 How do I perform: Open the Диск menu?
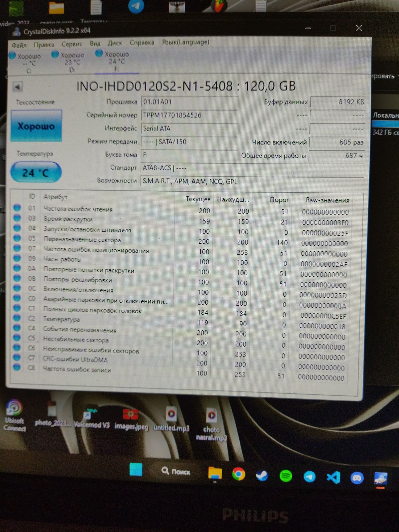(115, 43)
